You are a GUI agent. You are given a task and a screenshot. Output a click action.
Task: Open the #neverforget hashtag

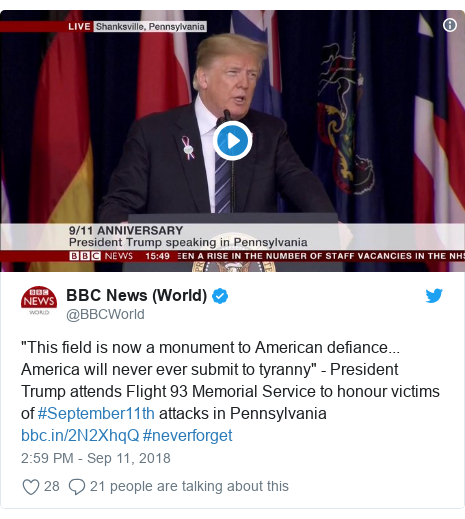click(x=187, y=436)
